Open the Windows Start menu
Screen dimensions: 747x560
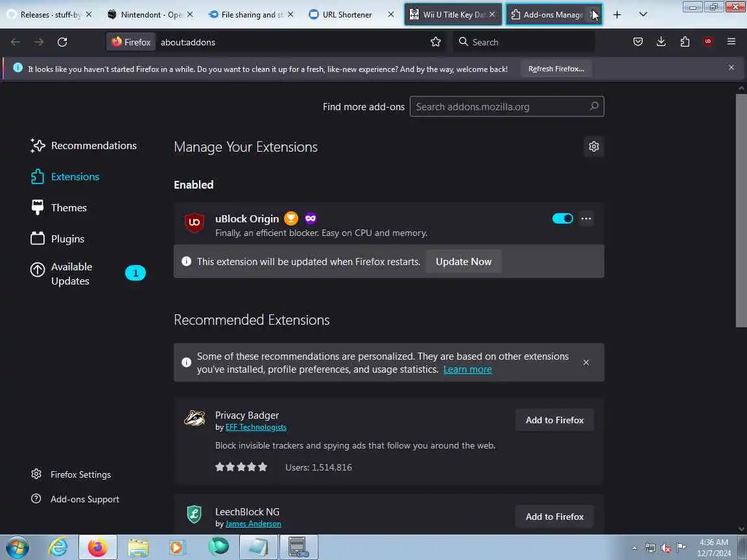tap(18, 547)
